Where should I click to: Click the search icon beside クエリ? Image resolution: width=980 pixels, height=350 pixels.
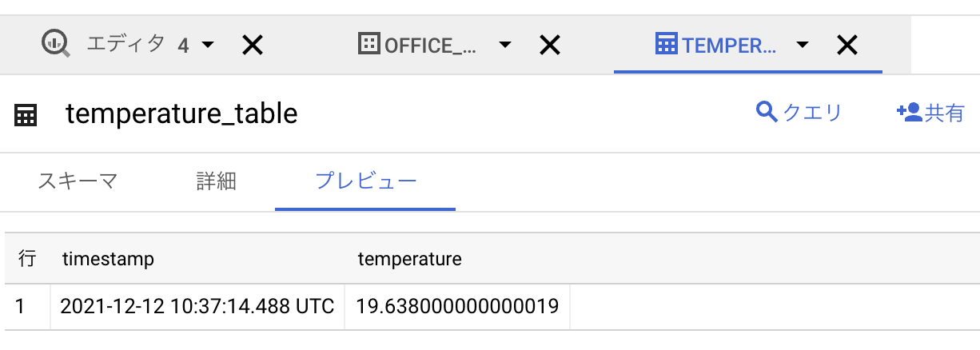tap(767, 113)
